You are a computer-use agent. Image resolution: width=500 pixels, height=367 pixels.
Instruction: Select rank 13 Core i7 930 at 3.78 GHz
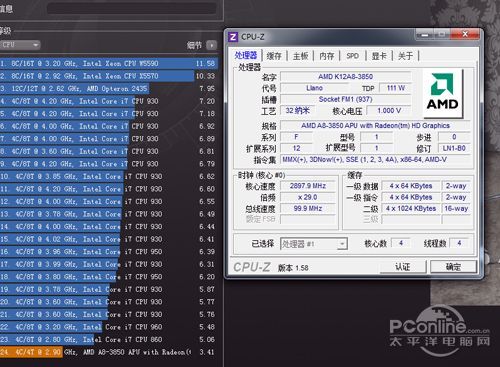coord(109,214)
